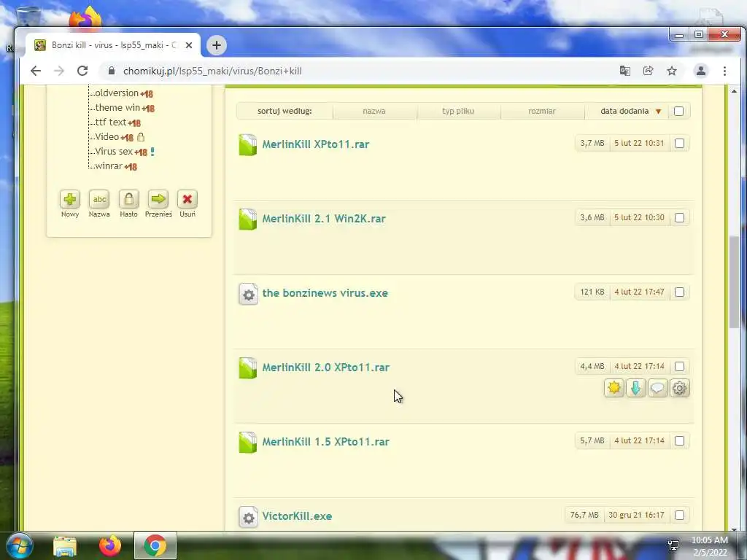Open the Virus sex folder in the tree
The width and height of the screenshot is (747, 560).
pos(114,152)
